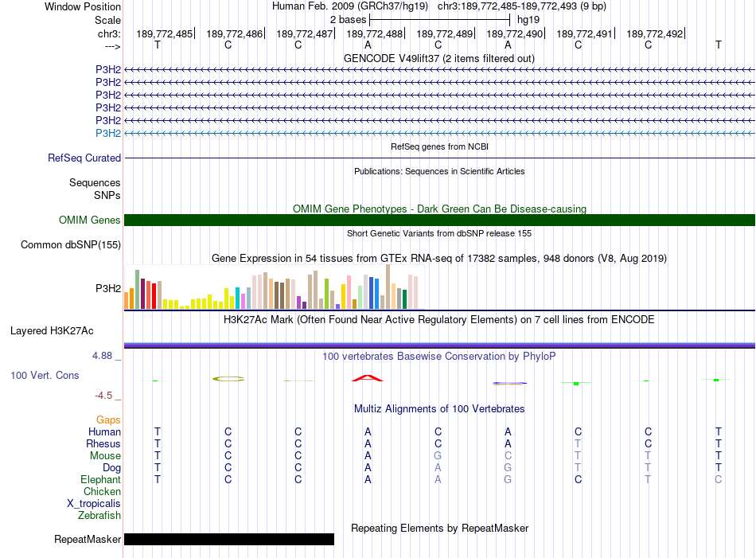
Task: Click the olive C PhyloP logo letter
Action: pyautogui.click(x=228, y=379)
